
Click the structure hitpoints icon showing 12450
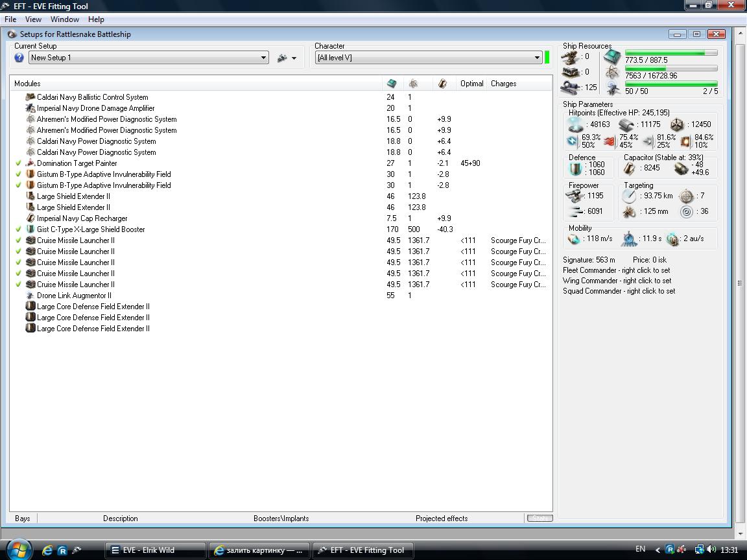point(676,124)
